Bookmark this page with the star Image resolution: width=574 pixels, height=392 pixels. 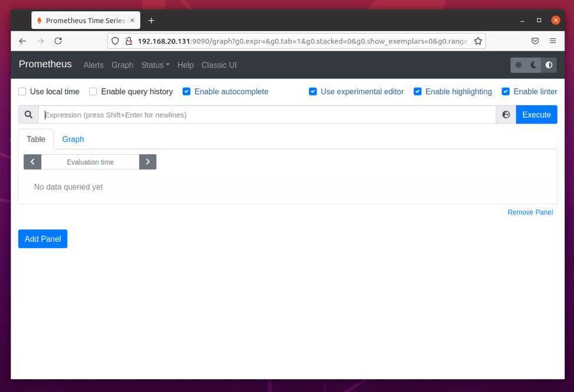[478, 41]
